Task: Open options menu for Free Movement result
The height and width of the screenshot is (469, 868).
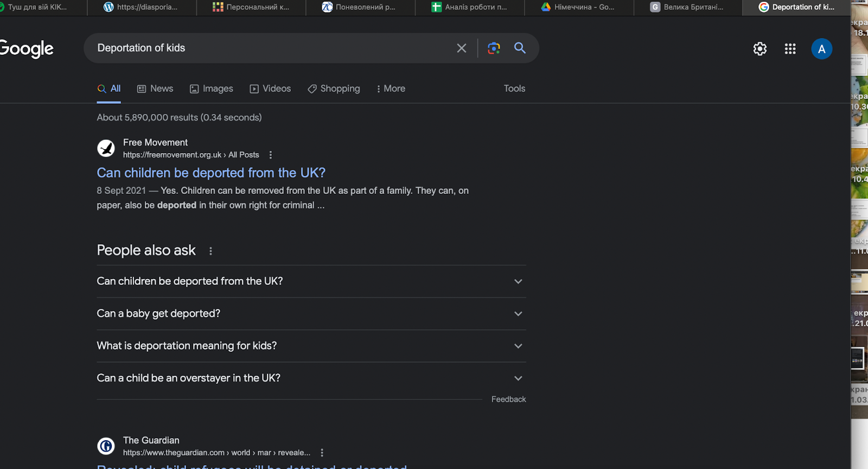Action: (x=271, y=155)
